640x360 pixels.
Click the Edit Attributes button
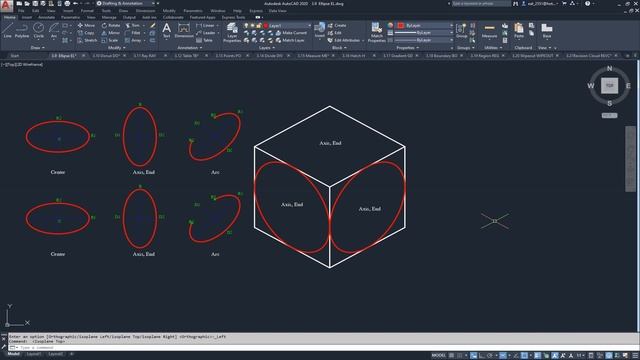click(x=345, y=40)
